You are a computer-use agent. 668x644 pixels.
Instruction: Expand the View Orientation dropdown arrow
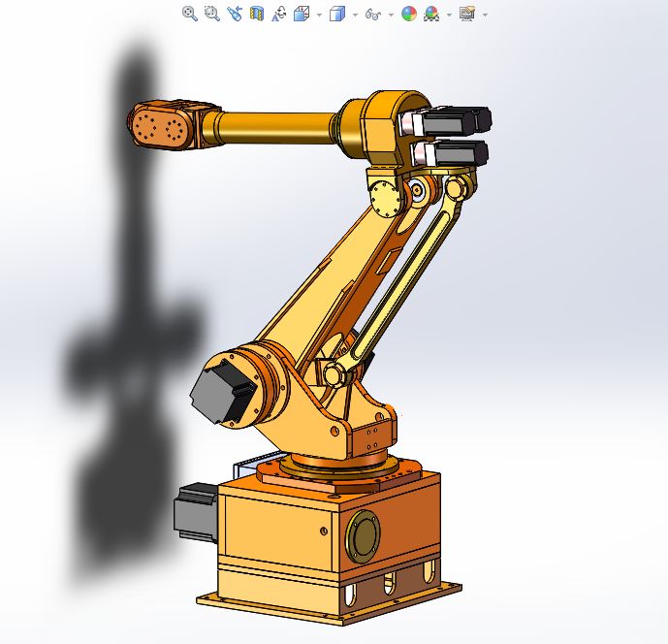[318, 15]
